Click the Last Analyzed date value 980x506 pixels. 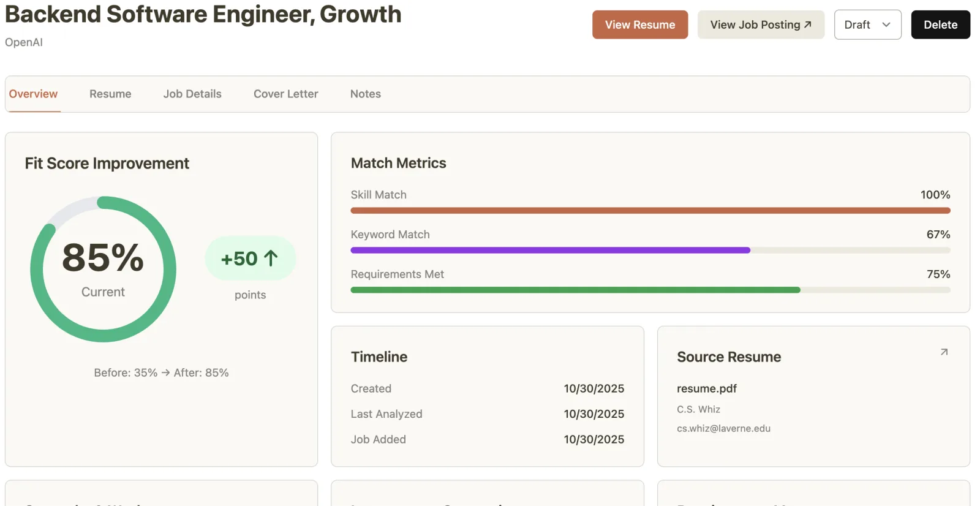point(594,414)
